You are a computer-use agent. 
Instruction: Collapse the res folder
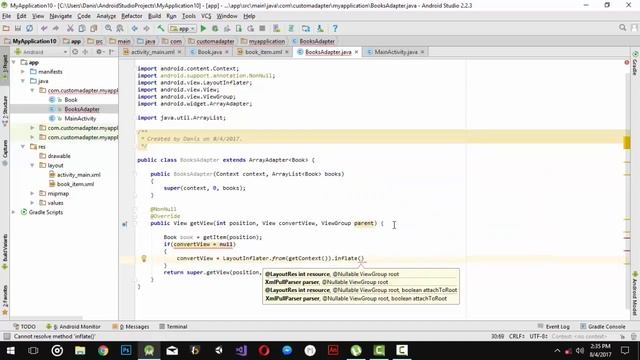click(x=23, y=147)
